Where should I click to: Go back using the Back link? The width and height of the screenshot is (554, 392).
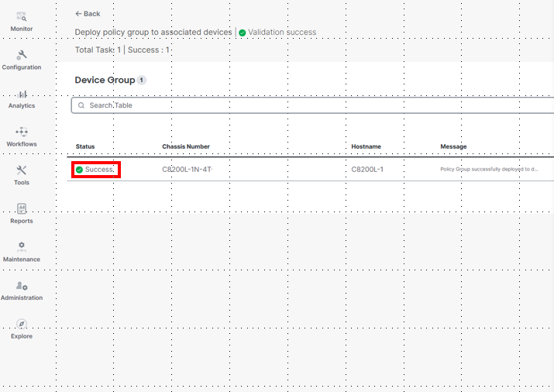click(88, 14)
